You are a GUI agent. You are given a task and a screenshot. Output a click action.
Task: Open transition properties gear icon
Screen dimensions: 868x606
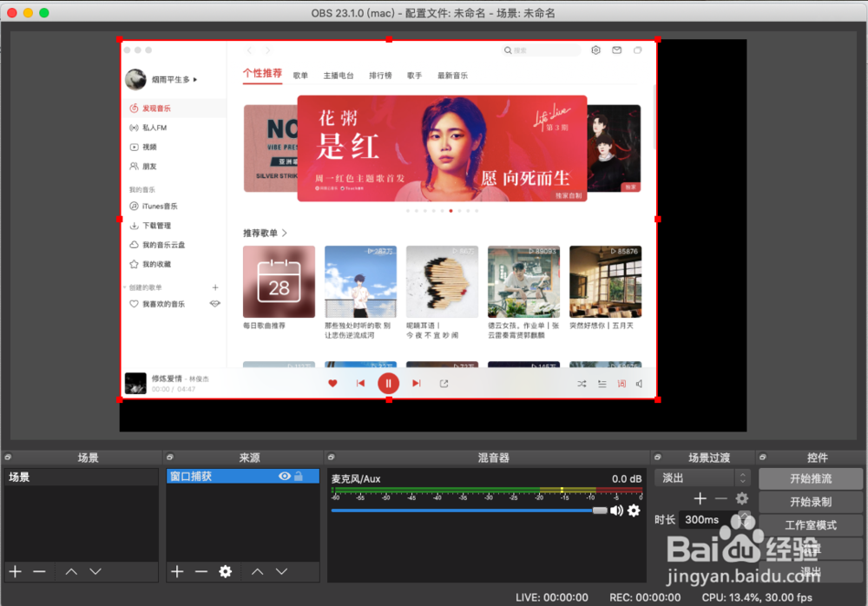tap(742, 498)
